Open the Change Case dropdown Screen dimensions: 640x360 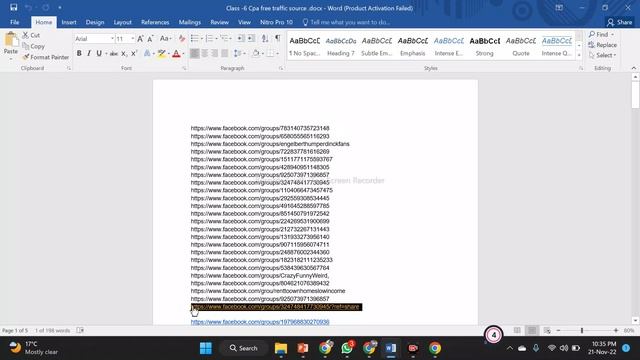pos(165,39)
